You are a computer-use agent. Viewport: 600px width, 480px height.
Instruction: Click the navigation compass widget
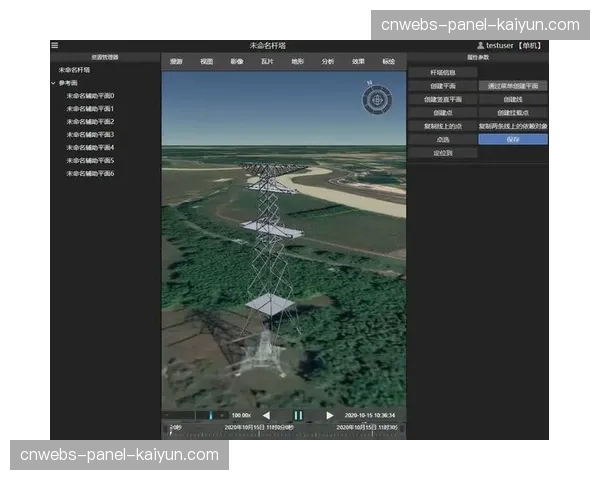[x=376, y=98]
